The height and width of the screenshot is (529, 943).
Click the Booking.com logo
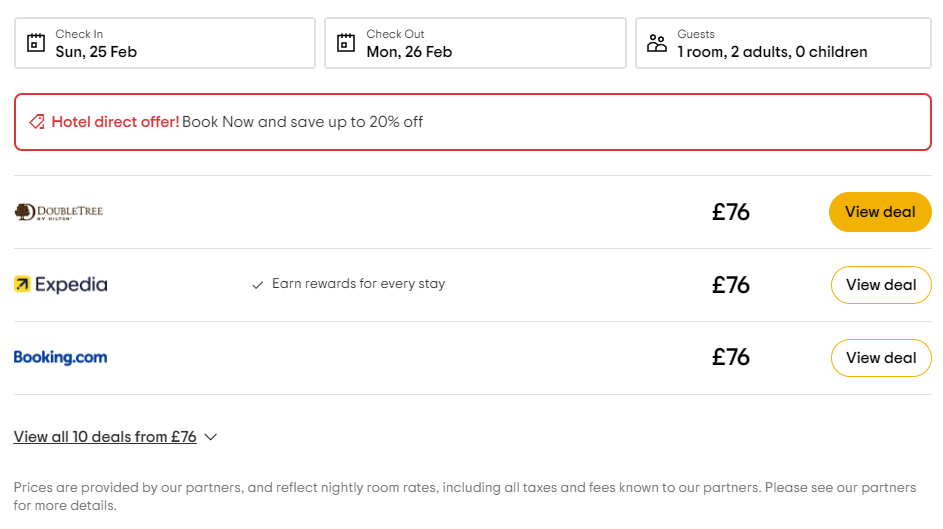pos(60,358)
